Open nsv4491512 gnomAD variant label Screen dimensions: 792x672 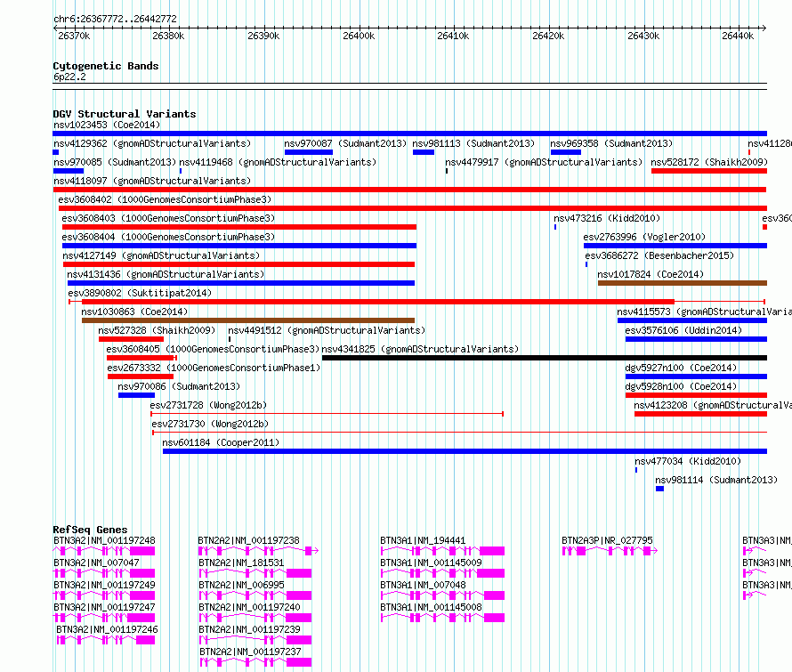click(x=327, y=330)
